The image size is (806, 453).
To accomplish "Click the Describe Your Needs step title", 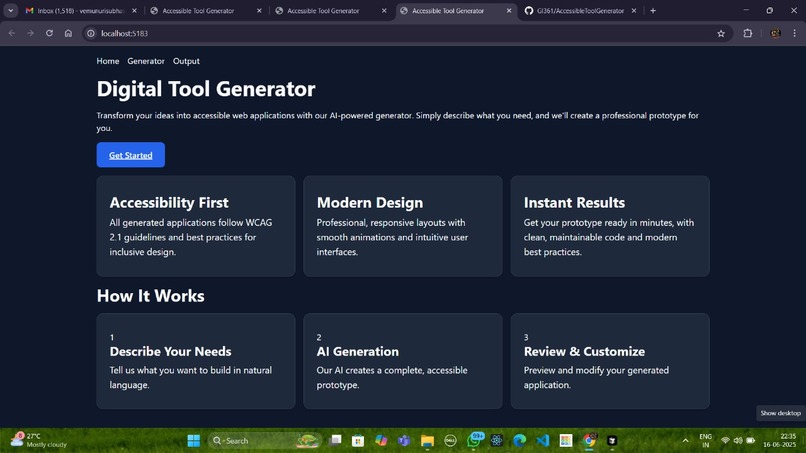I will coord(170,351).
